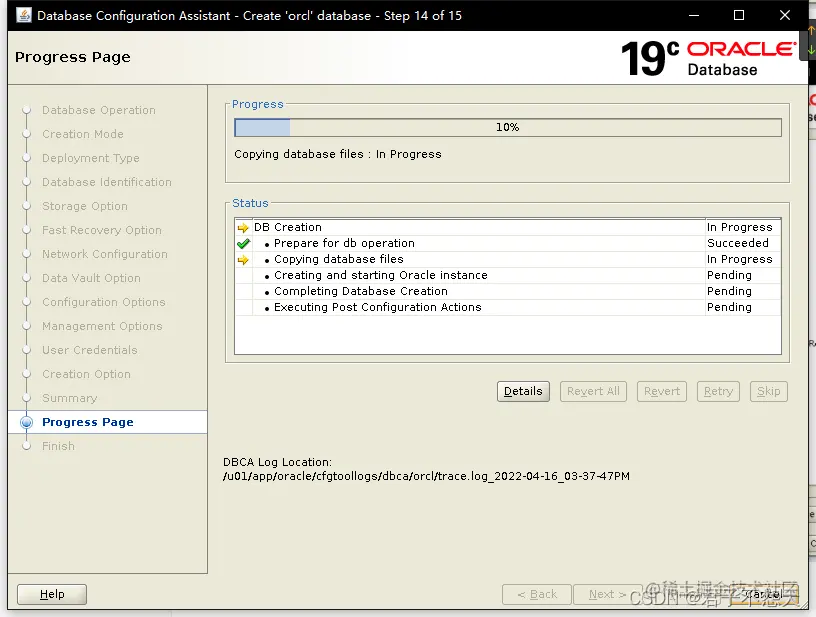Click the Retry button

[x=718, y=391]
